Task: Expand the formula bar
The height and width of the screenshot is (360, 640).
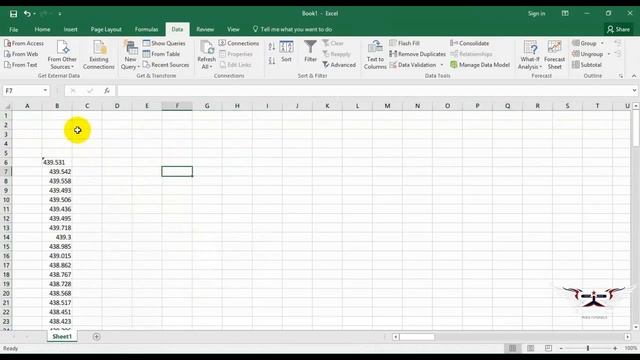Action: 634,91
